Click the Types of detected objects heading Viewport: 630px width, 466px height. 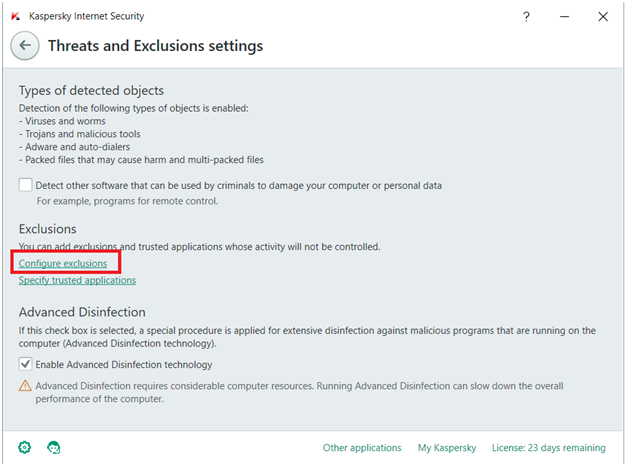pyautogui.click(x=91, y=91)
